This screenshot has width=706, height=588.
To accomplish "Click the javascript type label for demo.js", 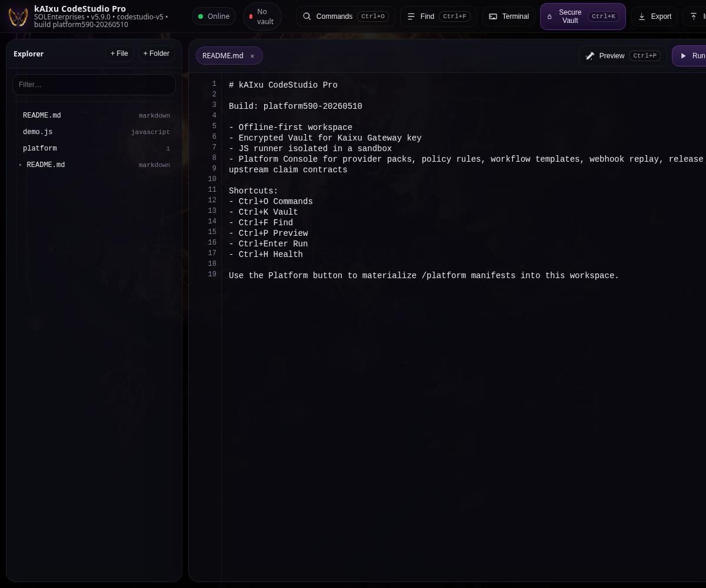I will [x=151, y=132].
